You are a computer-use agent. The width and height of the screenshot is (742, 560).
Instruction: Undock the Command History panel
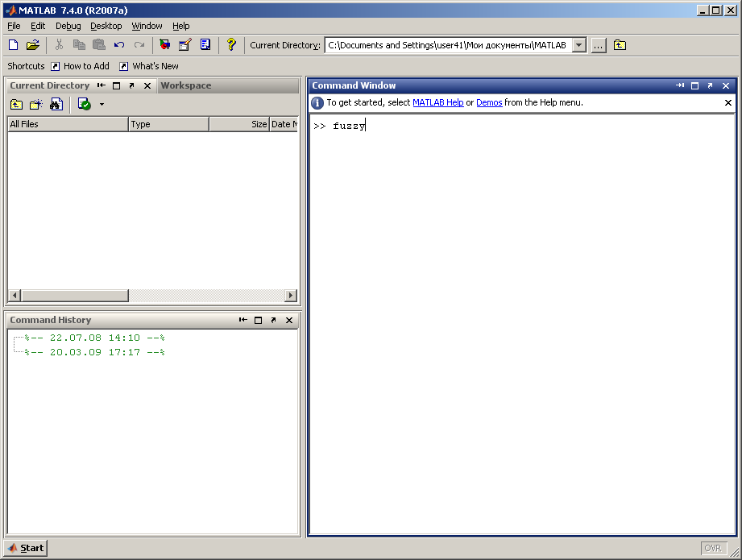pos(274,321)
